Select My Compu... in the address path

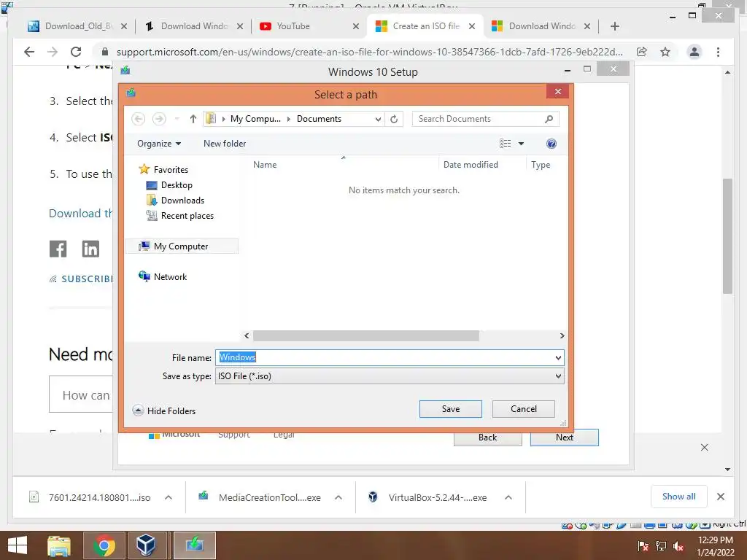click(x=255, y=119)
